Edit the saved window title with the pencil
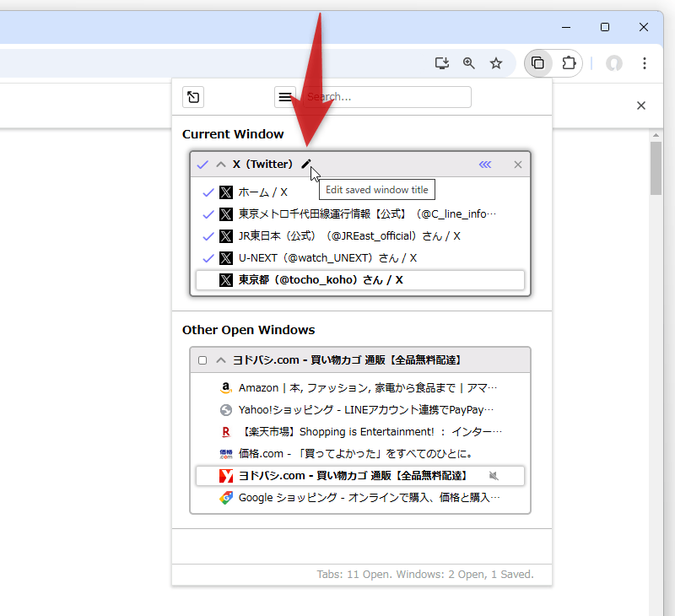Image resolution: width=675 pixels, height=616 pixels. 306,164
